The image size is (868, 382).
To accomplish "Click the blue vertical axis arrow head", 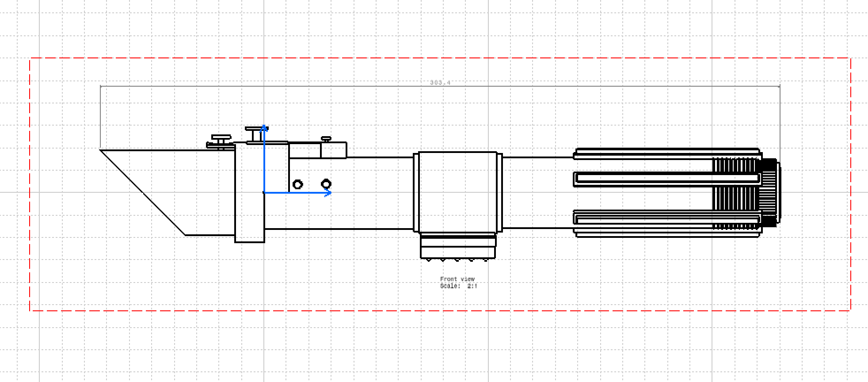I will point(264,128).
